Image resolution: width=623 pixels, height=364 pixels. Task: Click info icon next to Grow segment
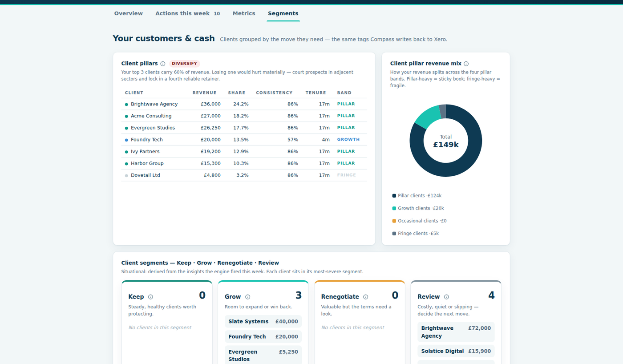[247, 297]
